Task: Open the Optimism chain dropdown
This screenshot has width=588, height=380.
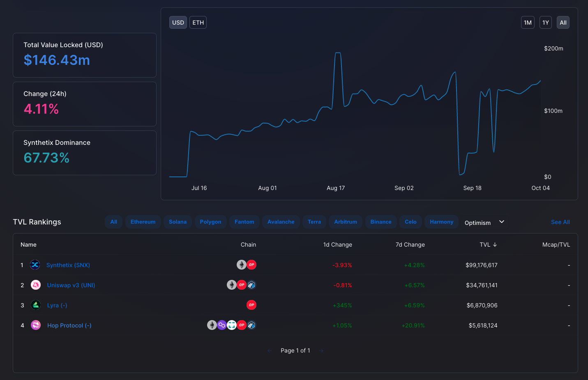Action: tap(484, 222)
